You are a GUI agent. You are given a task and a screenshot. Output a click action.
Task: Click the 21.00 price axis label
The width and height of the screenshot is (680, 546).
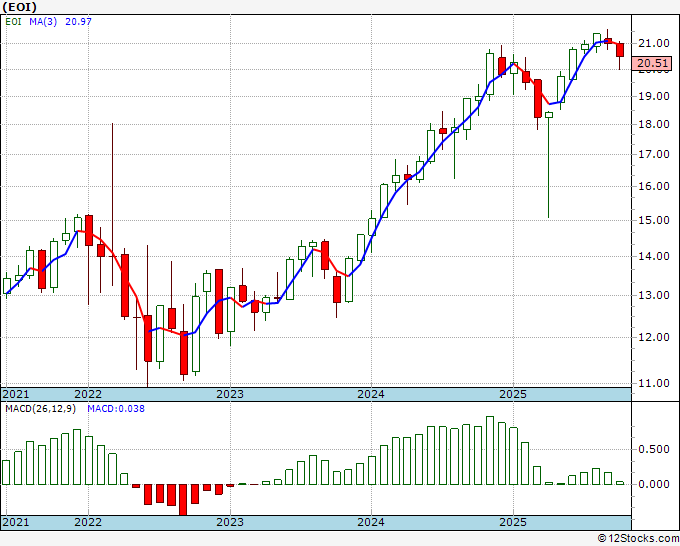[x=654, y=43]
